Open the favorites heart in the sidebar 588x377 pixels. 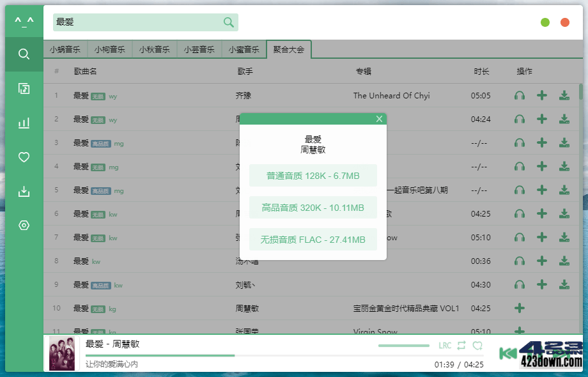pos(24,157)
